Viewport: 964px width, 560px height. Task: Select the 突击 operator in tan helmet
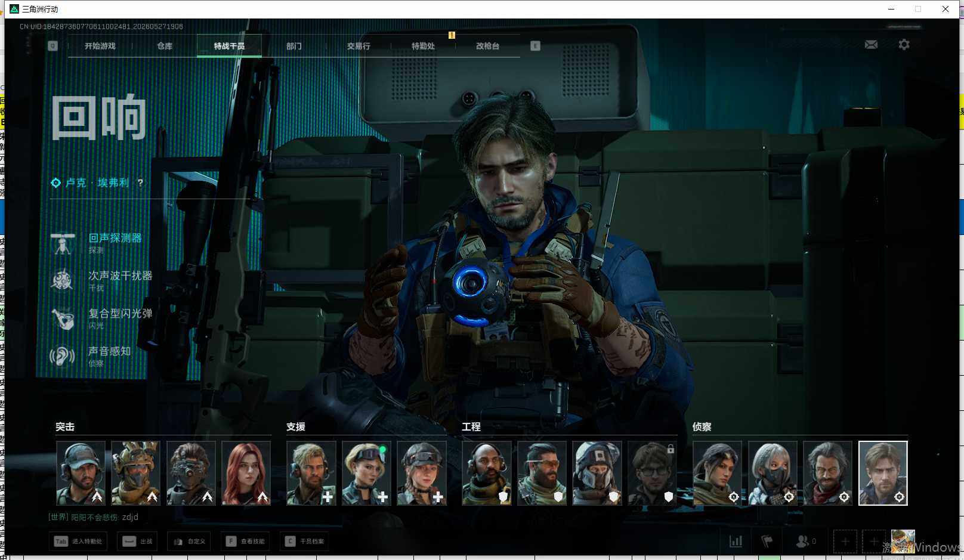pos(135,473)
